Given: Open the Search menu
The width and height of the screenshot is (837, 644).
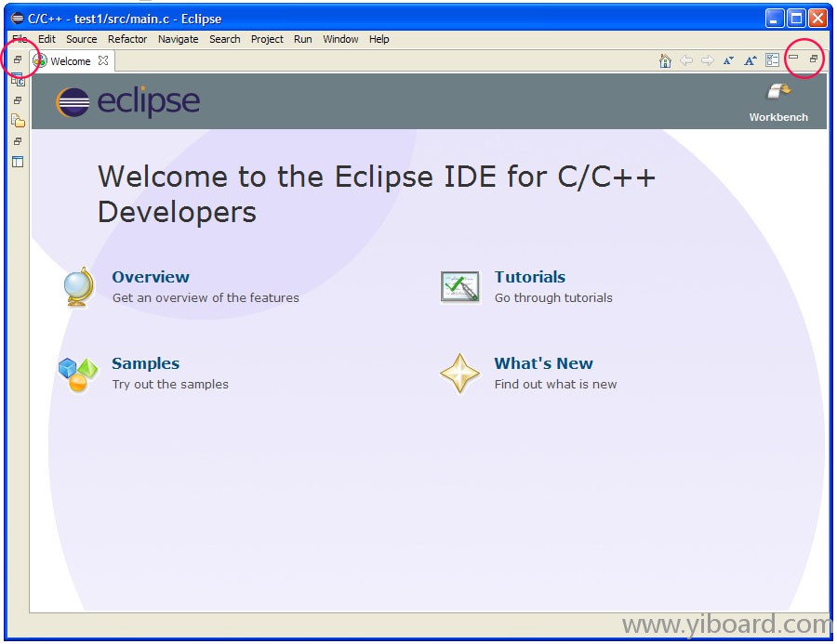Looking at the screenshot, I should click(x=225, y=39).
